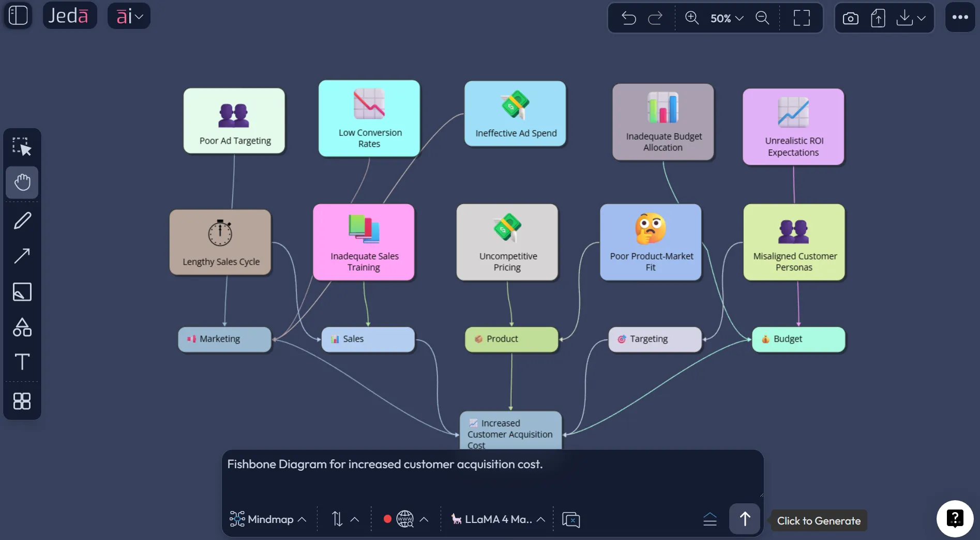Open the templates grid tool
Screen dimensions: 980x540
22,402
